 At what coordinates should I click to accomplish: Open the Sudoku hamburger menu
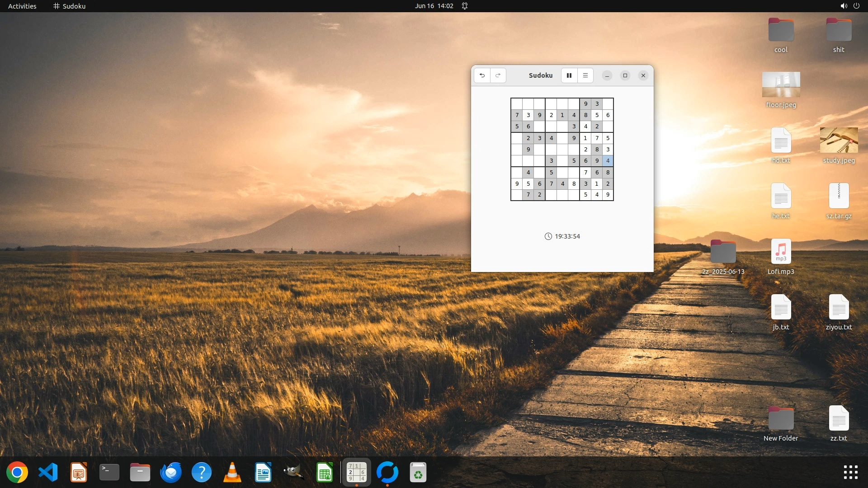(x=585, y=75)
